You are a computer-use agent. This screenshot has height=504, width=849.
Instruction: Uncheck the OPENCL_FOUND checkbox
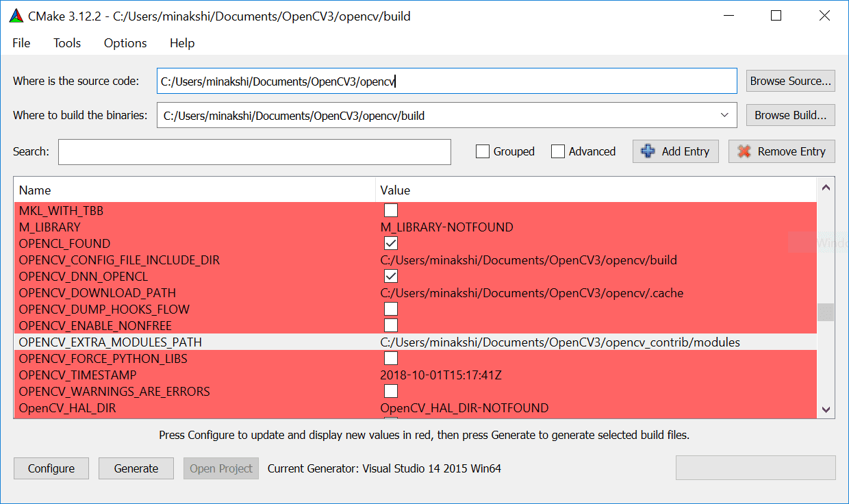(x=391, y=243)
